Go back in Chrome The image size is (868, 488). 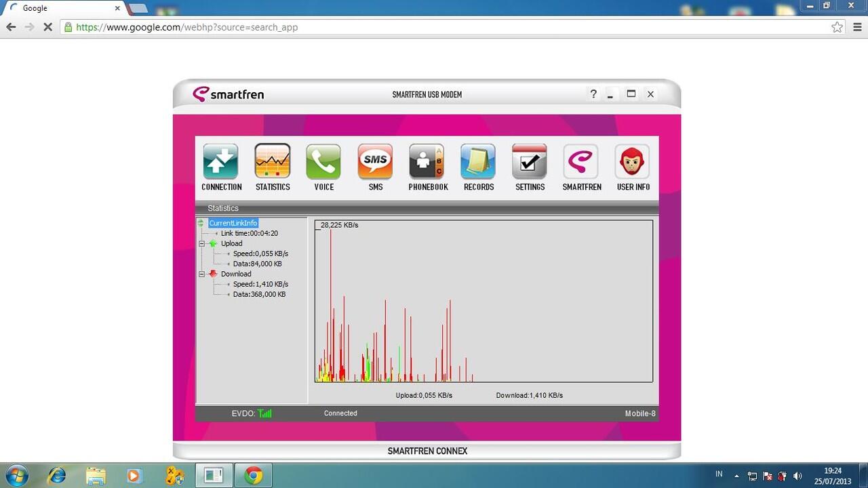11,27
